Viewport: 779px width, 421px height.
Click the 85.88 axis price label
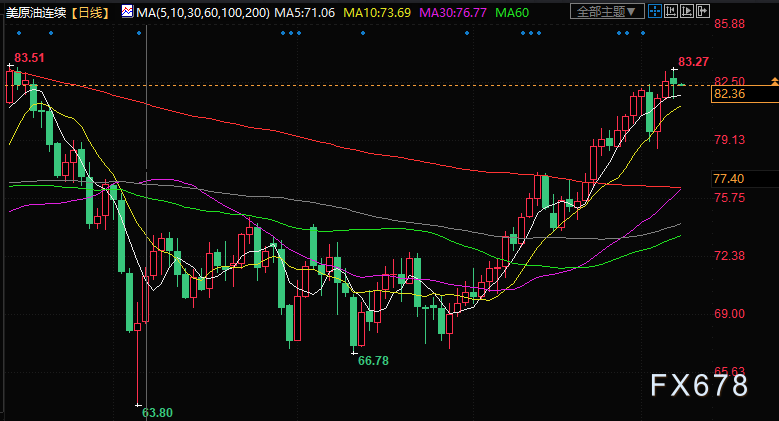[729, 24]
